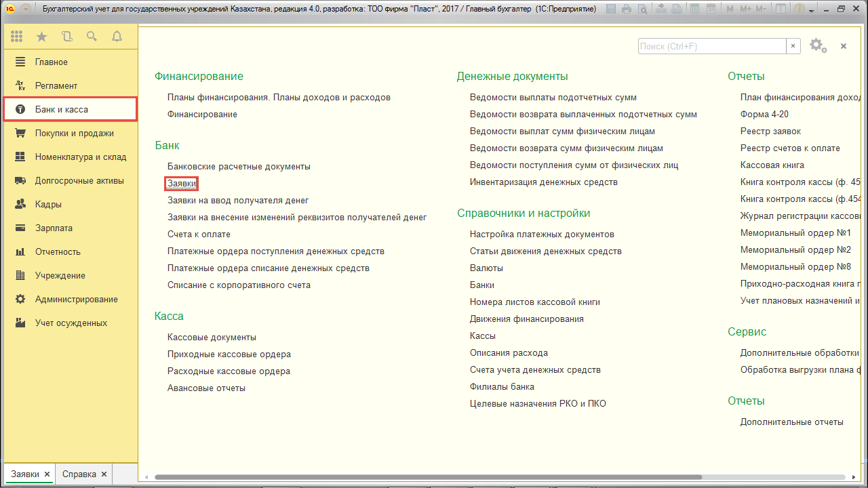Click the 1C main menu dropdown arrow
868x488 pixels.
click(x=26, y=9)
